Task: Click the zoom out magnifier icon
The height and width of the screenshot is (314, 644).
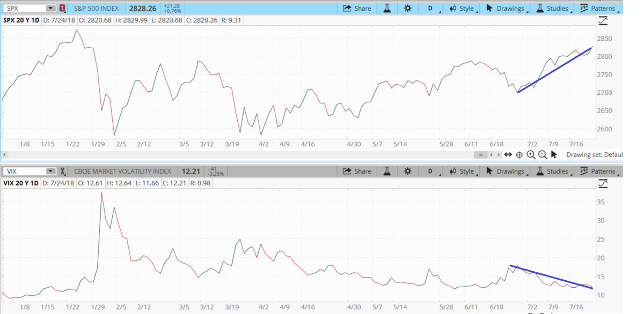Action: click(x=542, y=155)
